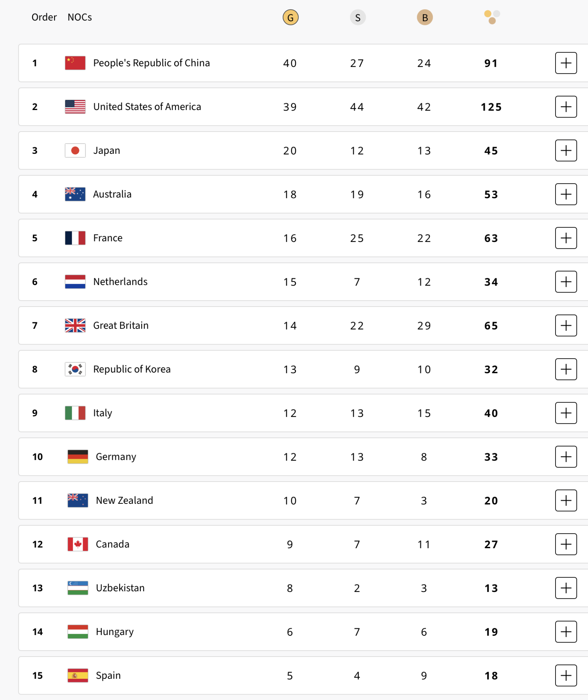Image resolution: width=588 pixels, height=700 pixels.
Task: Click Italy's total medal count 40
Action: tap(491, 413)
